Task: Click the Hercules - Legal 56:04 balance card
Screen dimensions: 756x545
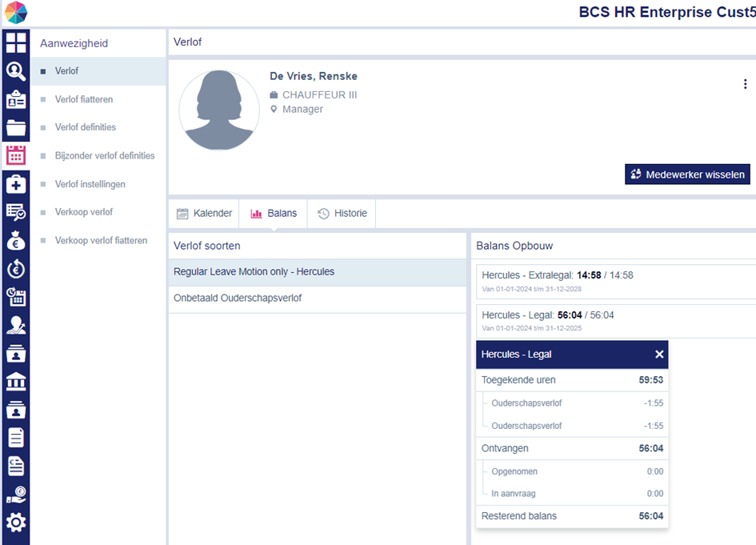Action: click(x=616, y=321)
